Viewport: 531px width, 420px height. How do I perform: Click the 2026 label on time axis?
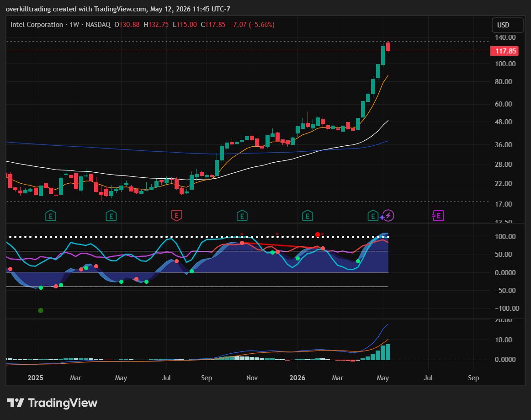[x=297, y=377]
